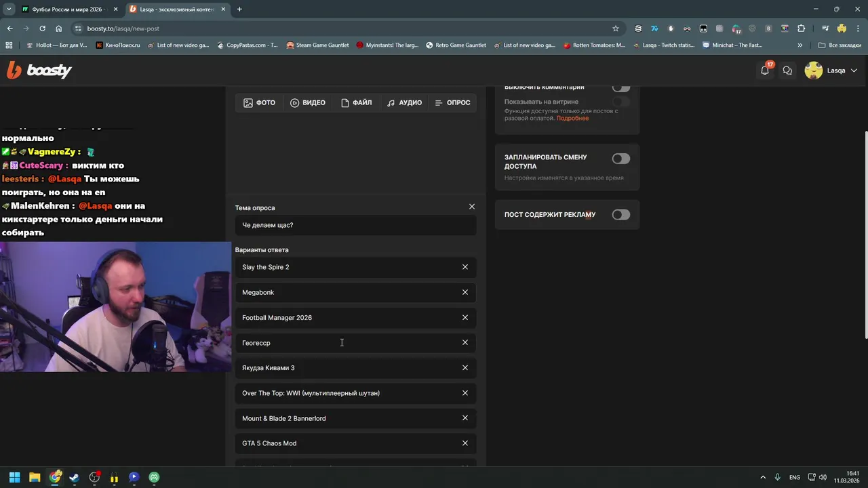Open the Myinstants bookmark
The image size is (868, 488).
pyautogui.click(x=387, y=45)
